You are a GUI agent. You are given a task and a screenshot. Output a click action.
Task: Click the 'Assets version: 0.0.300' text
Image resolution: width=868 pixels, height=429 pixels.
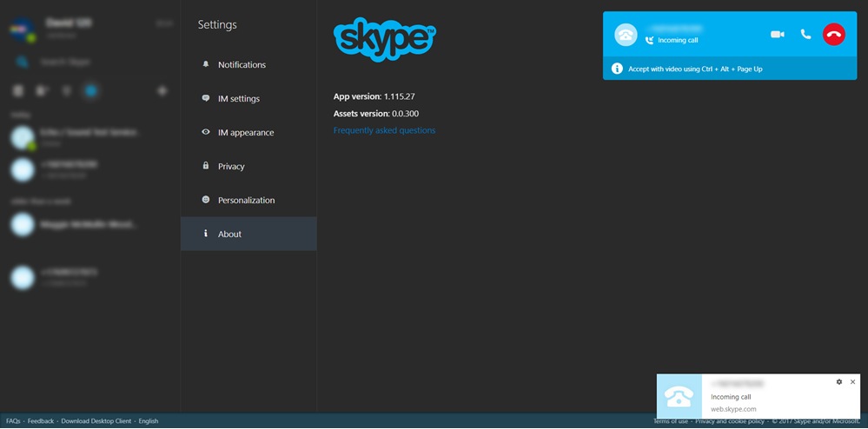click(376, 114)
